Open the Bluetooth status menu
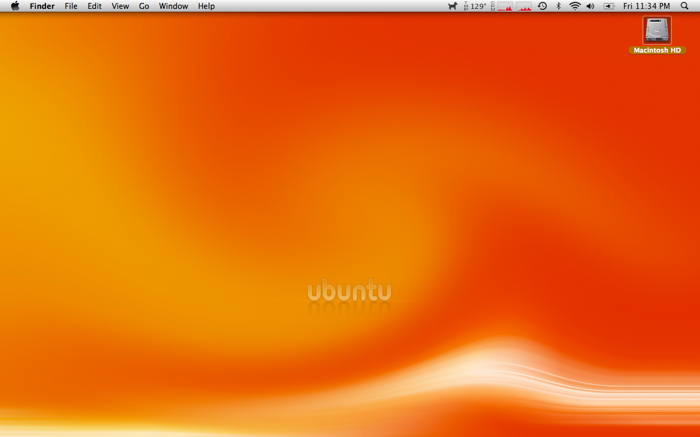 pos(558,6)
